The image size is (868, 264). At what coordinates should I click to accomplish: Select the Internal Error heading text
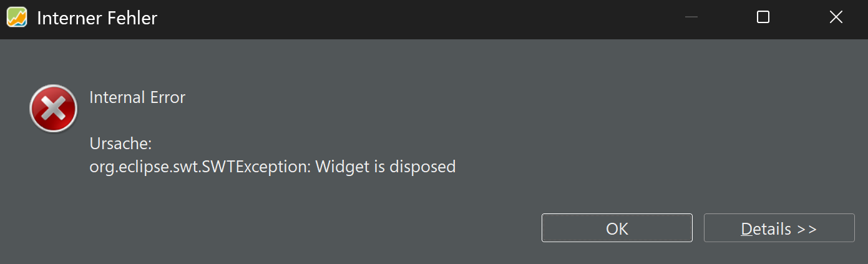137,97
